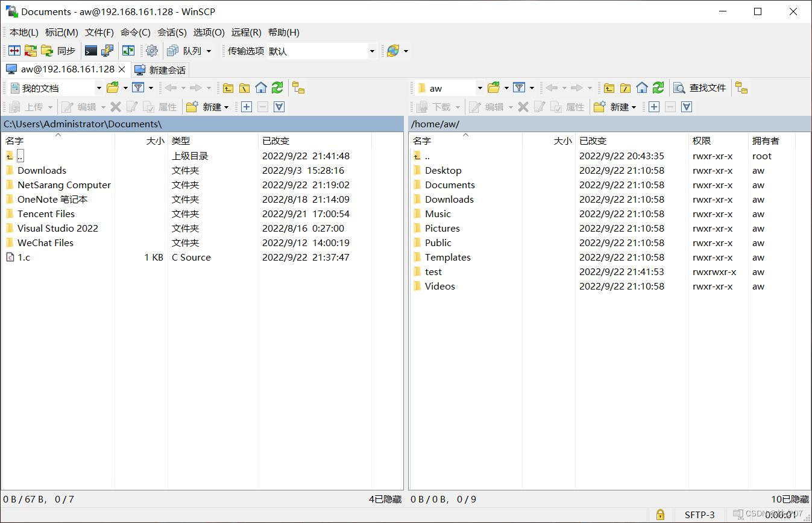Click the 同步 synchronize button
This screenshot has height=523, width=812.
pyautogui.click(x=58, y=51)
